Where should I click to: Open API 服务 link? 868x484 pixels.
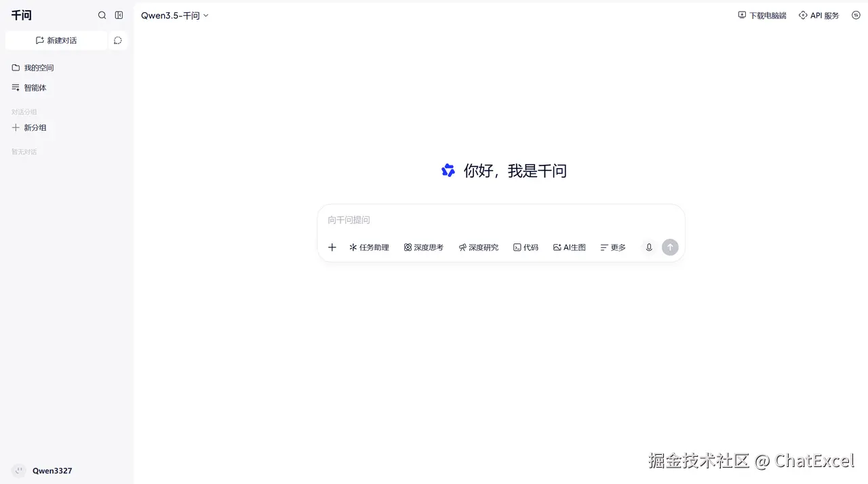[818, 16]
